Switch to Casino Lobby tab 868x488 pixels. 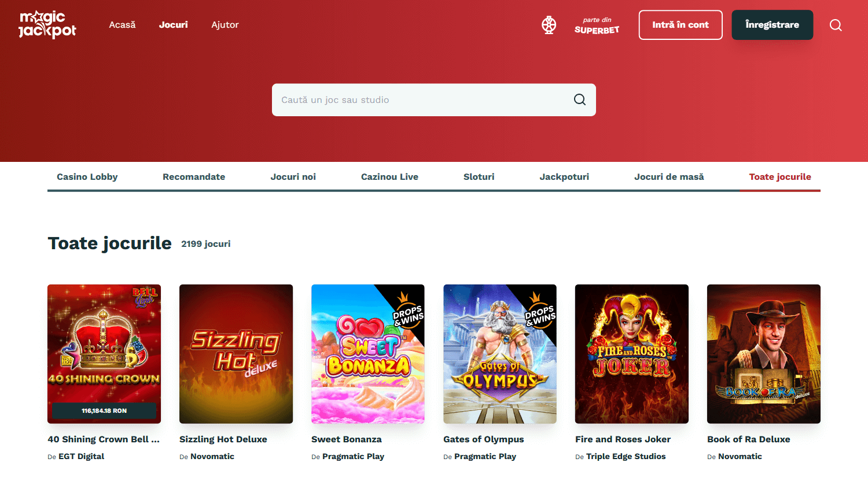pyautogui.click(x=87, y=177)
